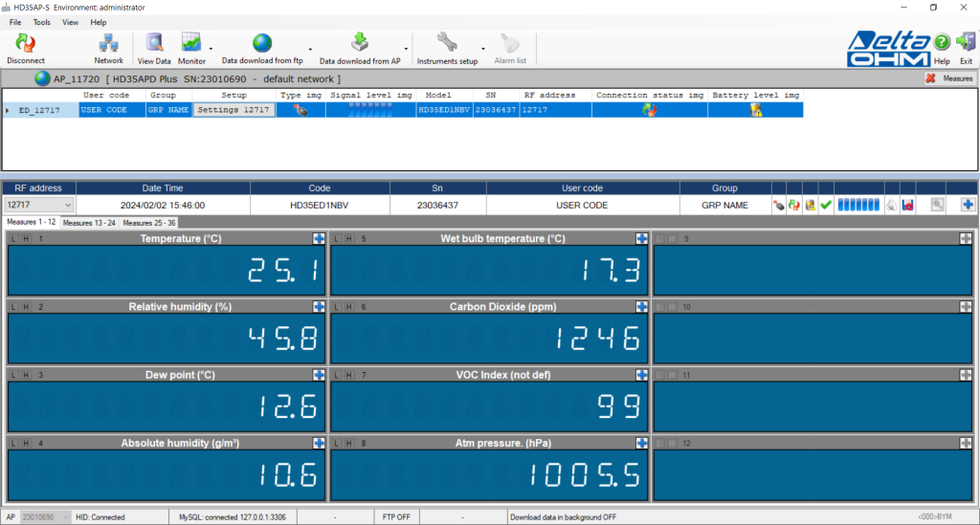Click the blue signal strength bars by GRP NAME
Image resolution: width=980 pixels, height=525 pixels.
858,205
